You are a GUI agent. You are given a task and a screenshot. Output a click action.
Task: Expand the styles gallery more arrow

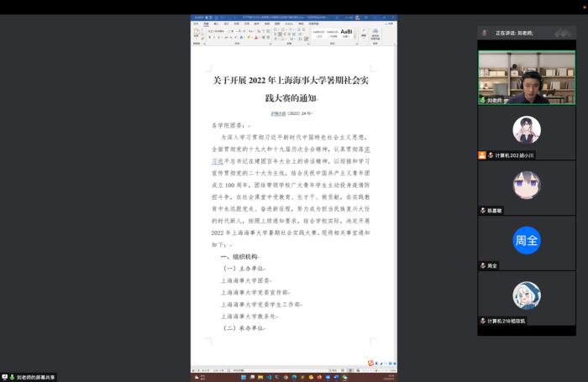click(354, 37)
